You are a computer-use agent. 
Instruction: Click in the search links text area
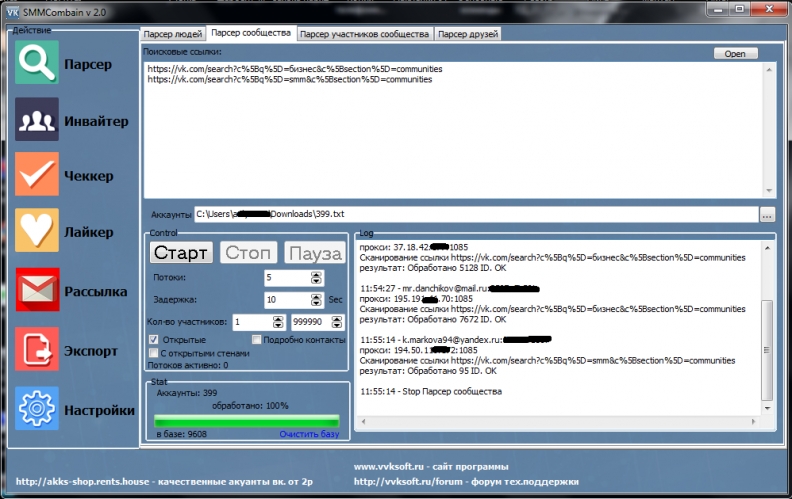click(x=454, y=130)
